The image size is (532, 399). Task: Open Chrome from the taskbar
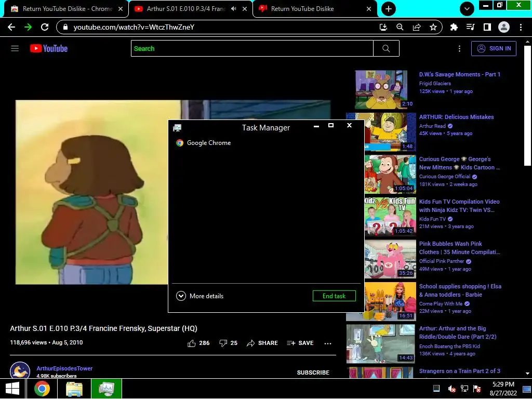(x=42, y=389)
